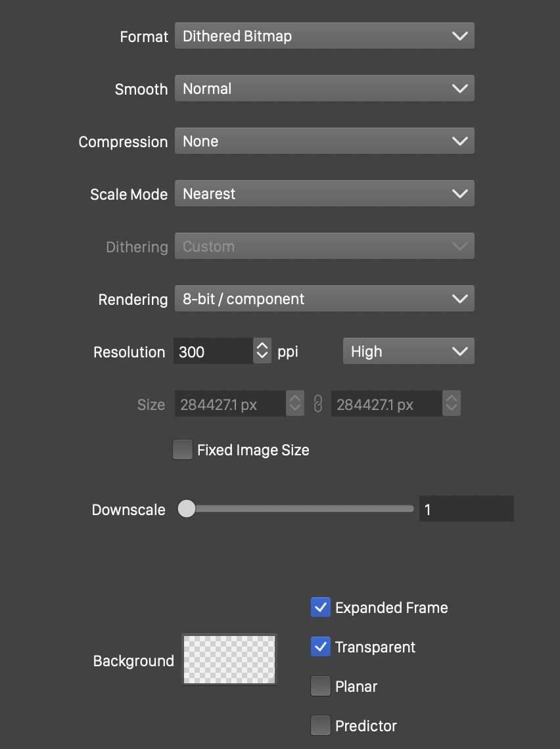The height and width of the screenshot is (749, 560).
Task: Click the Downscale slider handle
Action: point(187,509)
